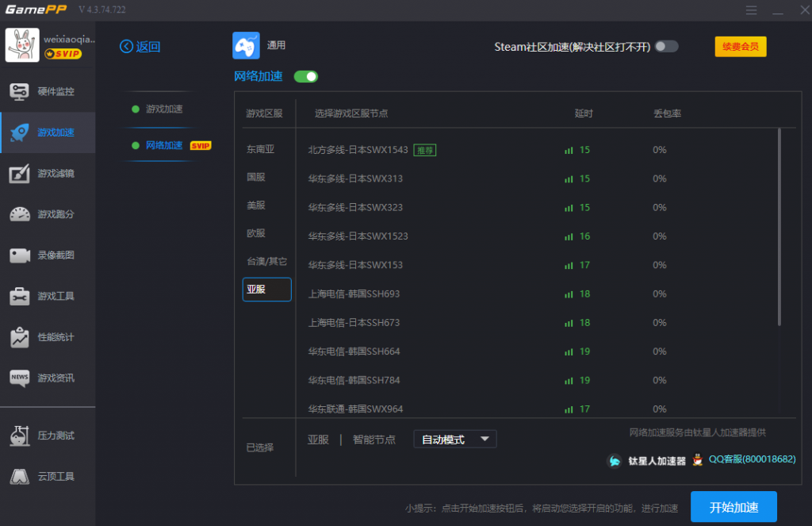
Task: Open the 云顶工具 panel
Action: [48, 476]
